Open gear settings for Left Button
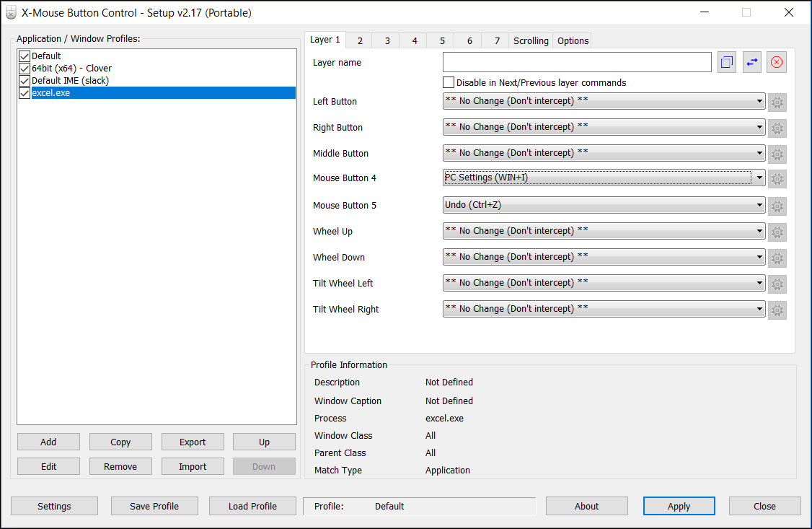Screen dimensions: 812x529 click(777, 102)
